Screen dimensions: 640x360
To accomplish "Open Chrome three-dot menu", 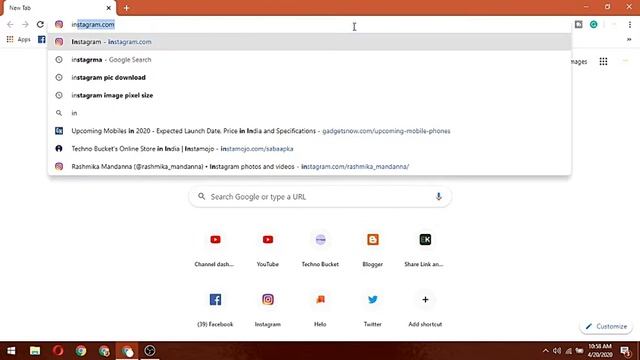I will [630, 24].
